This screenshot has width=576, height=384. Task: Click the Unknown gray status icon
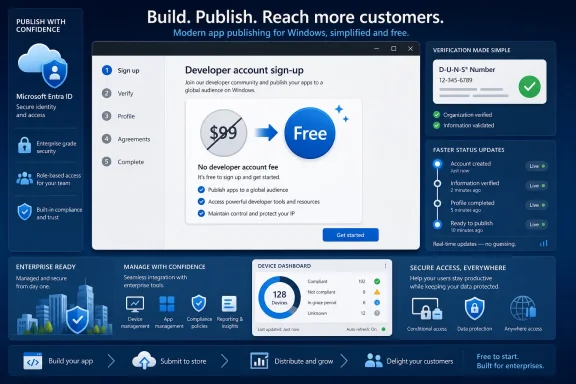tap(377, 313)
